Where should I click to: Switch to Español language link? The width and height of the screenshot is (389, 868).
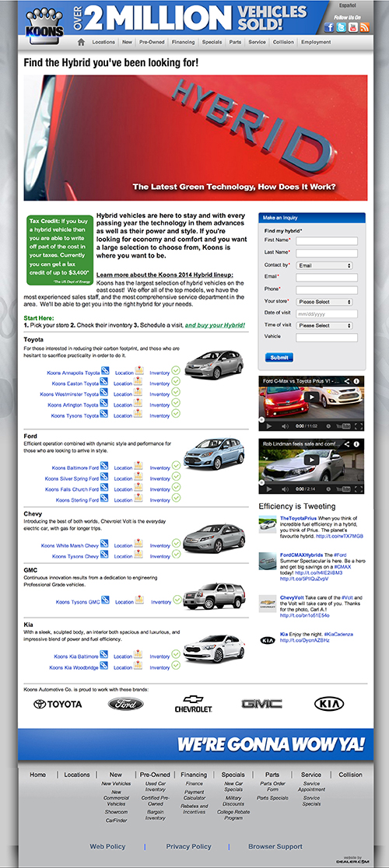tap(348, 5)
